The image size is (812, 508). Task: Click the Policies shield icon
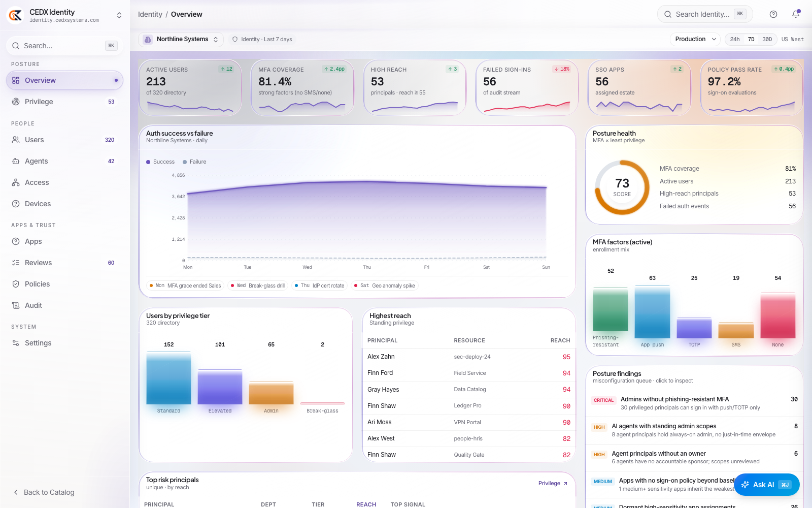16,284
